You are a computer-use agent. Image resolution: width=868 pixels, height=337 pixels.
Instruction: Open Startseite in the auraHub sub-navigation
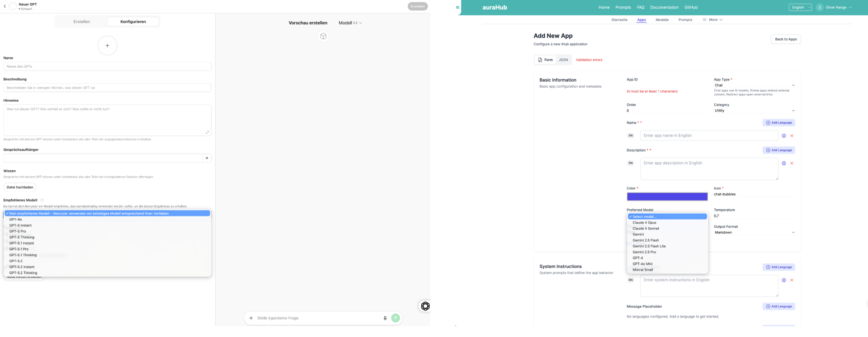(x=619, y=20)
